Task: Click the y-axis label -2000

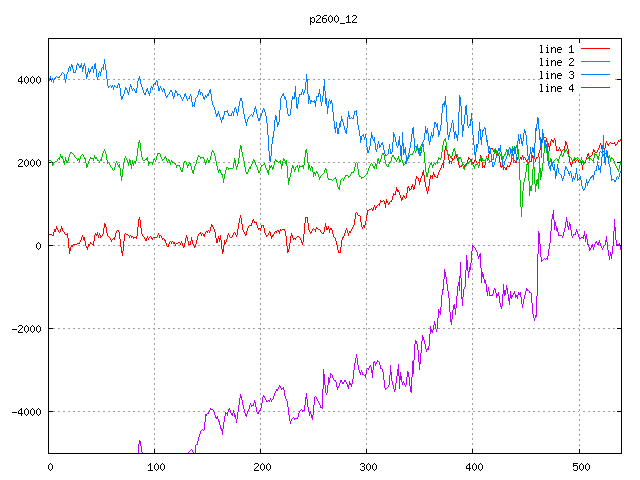Action: pyautogui.click(x=27, y=329)
